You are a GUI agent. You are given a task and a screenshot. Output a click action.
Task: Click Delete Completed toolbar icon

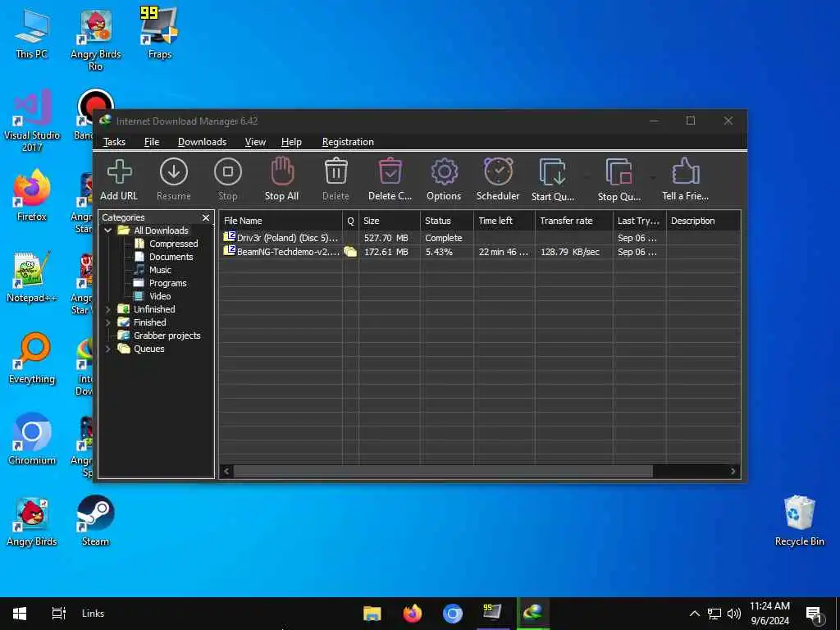pyautogui.click(x=390, y=179)
